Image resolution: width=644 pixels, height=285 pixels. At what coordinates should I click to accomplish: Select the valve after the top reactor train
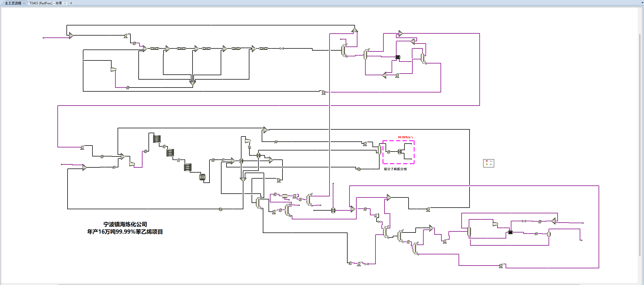(282, 48)
